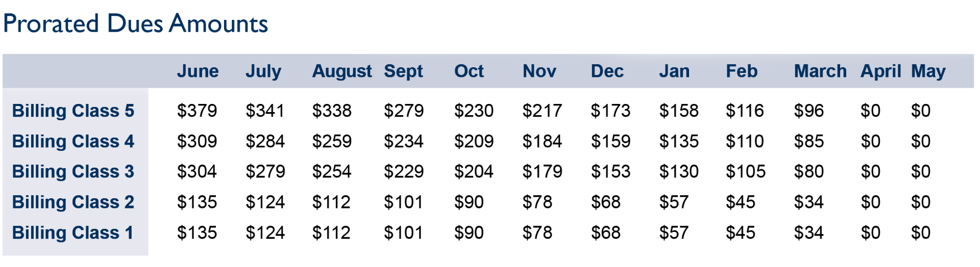Click the $284 July amount for Class 4
This screenshot has height=267, width=980.
tap(265, 141)
